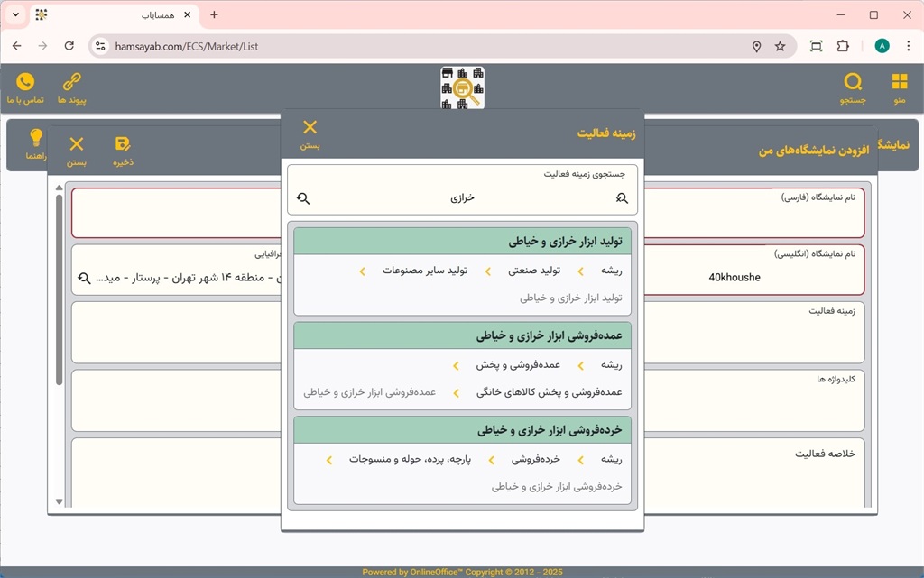Viewport: 924px width, 578px height.
Task: Select خرده‌فروشی ابزار خرازی و خیاطی result
Action: (462, 430)
